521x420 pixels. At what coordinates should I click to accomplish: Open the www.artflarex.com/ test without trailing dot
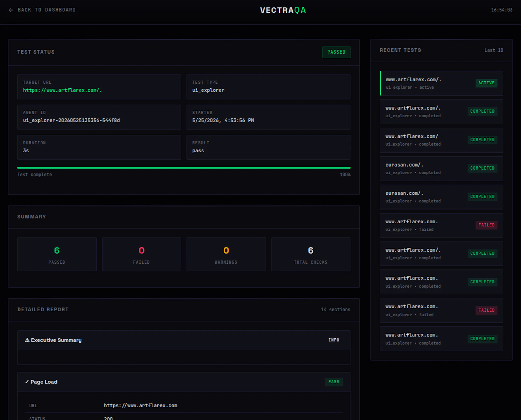(x=441, y=140)
